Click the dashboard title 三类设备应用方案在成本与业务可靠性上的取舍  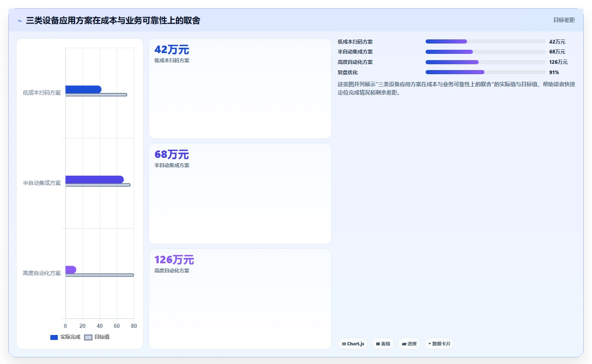click(113, 20)
